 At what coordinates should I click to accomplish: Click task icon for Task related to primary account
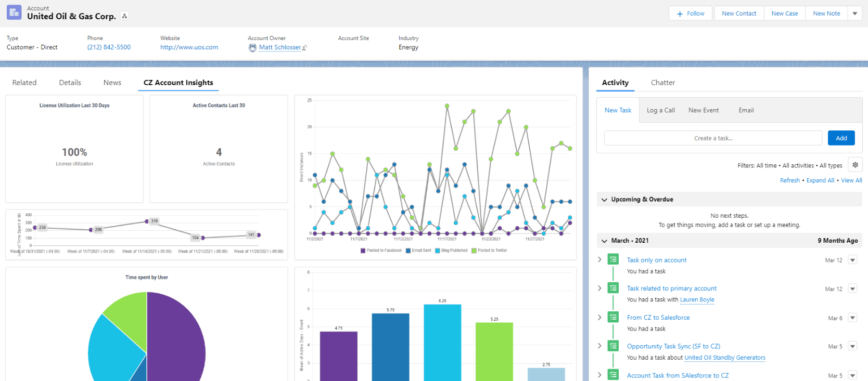[x=614, y=288]
